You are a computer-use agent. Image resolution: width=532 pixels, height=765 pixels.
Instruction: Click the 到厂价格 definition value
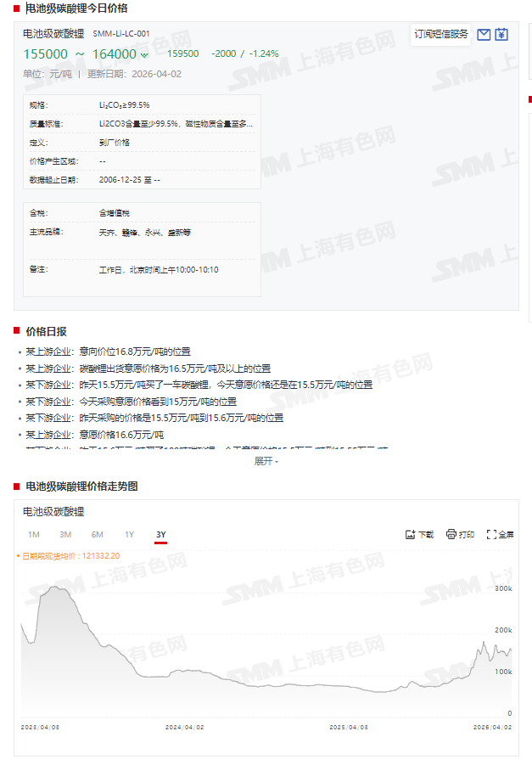[x=114, y=143]
